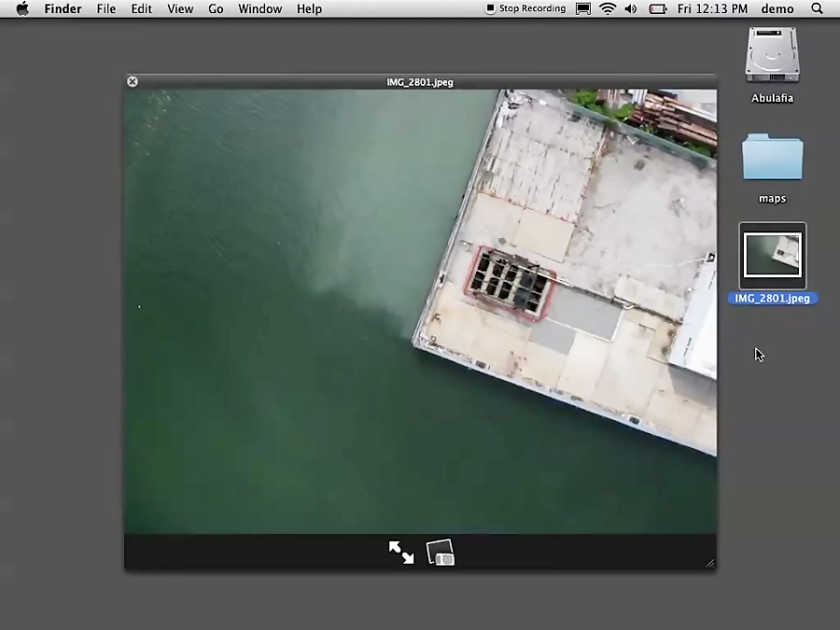The height and width of the screenshot is (630, 840).
Task: Open the Spotlight search magnifier
Action: tap(818, 8)
